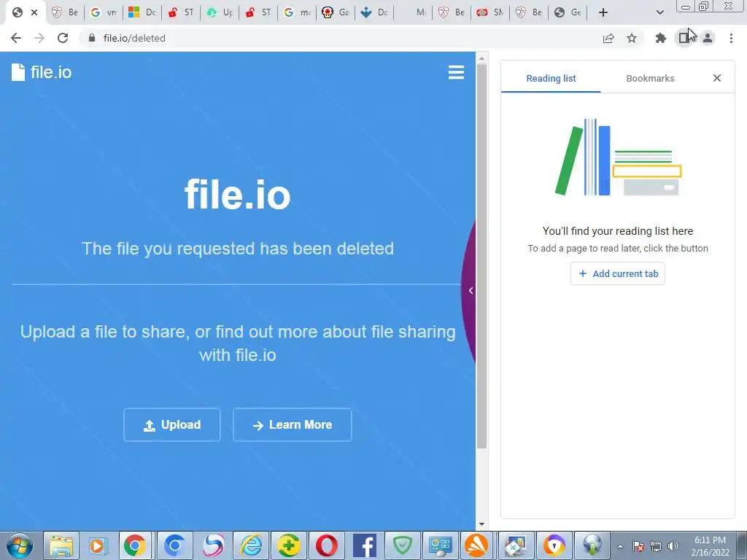Open the Avast orange taskbar icon

tap(477, 545)
